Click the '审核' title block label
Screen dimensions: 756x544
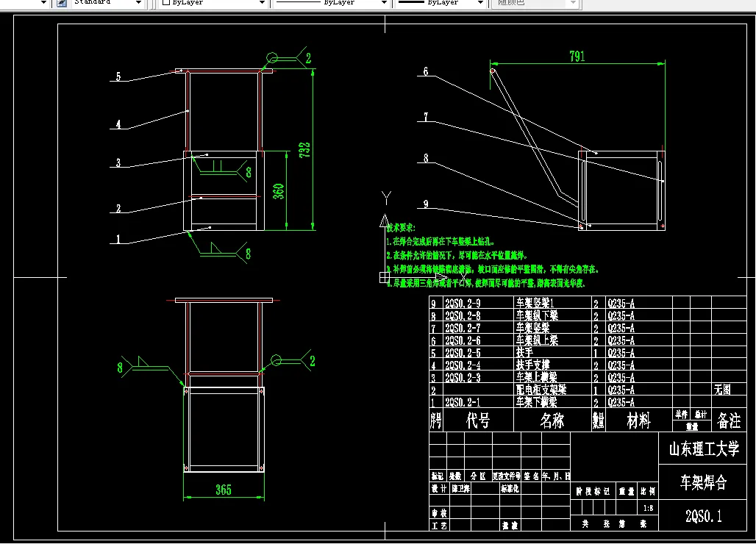point(439,513)
